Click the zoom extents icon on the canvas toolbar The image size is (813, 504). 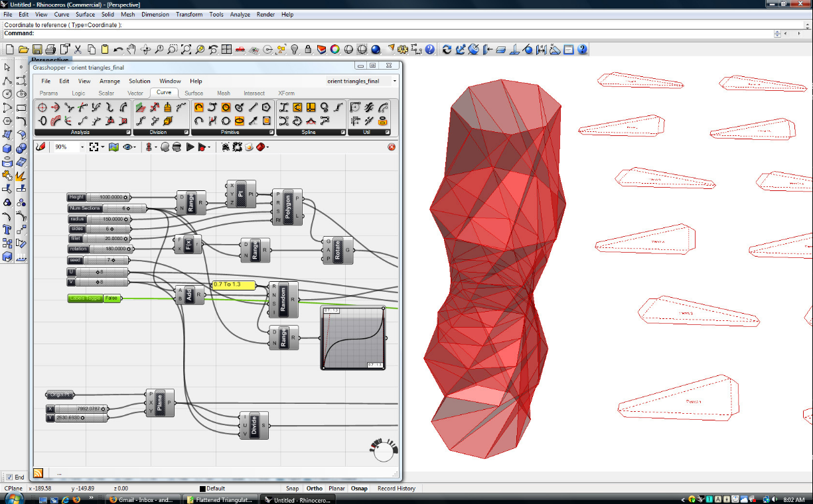pos(94,147)
